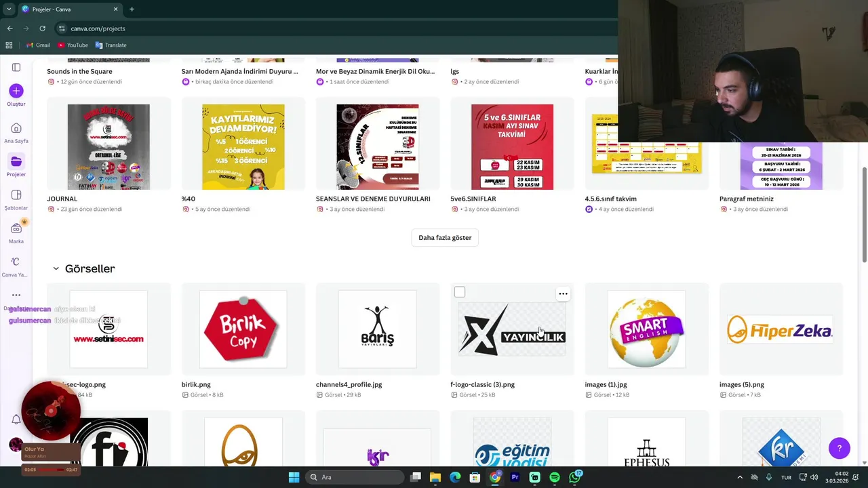Image resolution: width=868 pixels, height=488 pixels.
Task: Reload the Canva page
Action: tap(42, 28)
